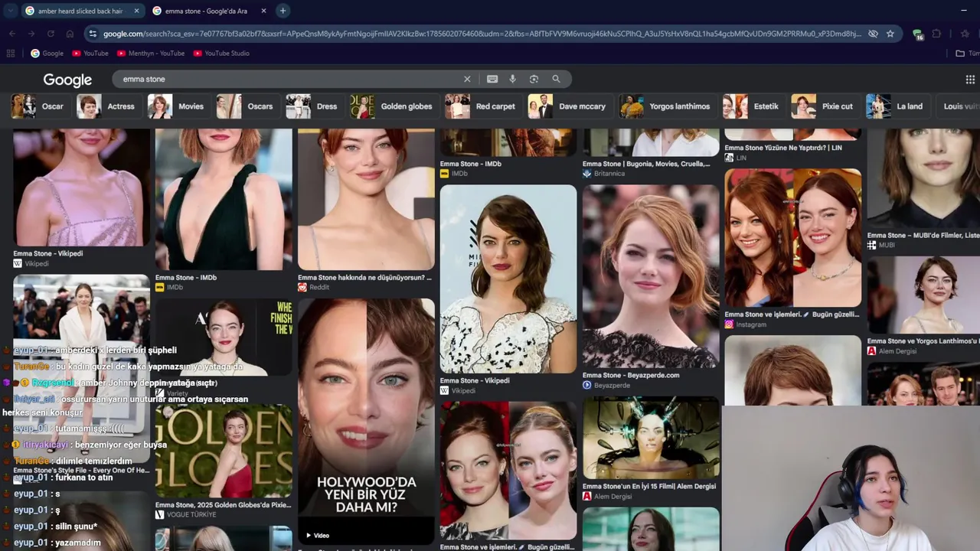The height and width of the screenshot is (551, 980).
Task: Bookmark this page with the star icon
Action: (890, 34)
